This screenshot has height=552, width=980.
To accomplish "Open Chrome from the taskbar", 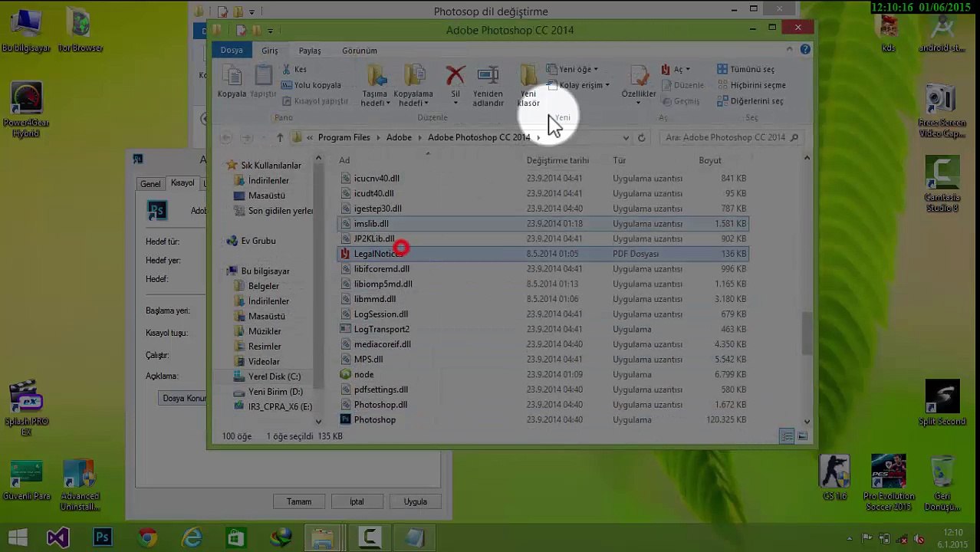I will tap(146, 538).
